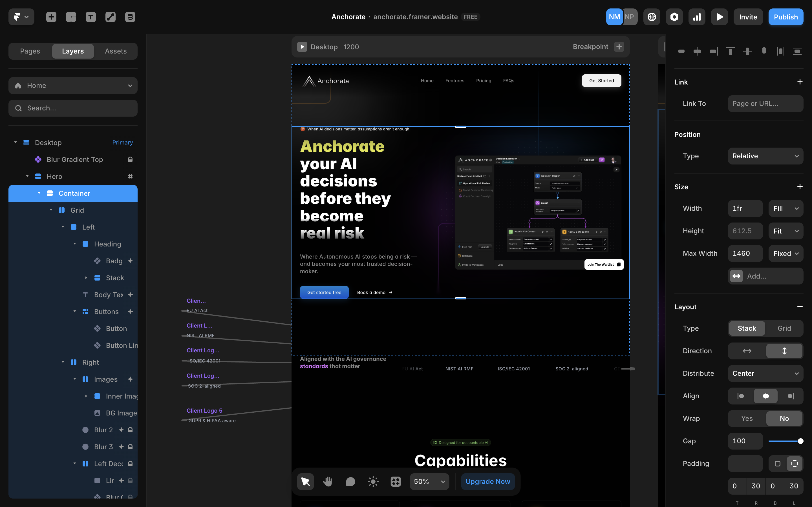Viewport: 812px width, 507px height.
Task: Open the Distribute Center dropdown
Action: tap(765, 373)
